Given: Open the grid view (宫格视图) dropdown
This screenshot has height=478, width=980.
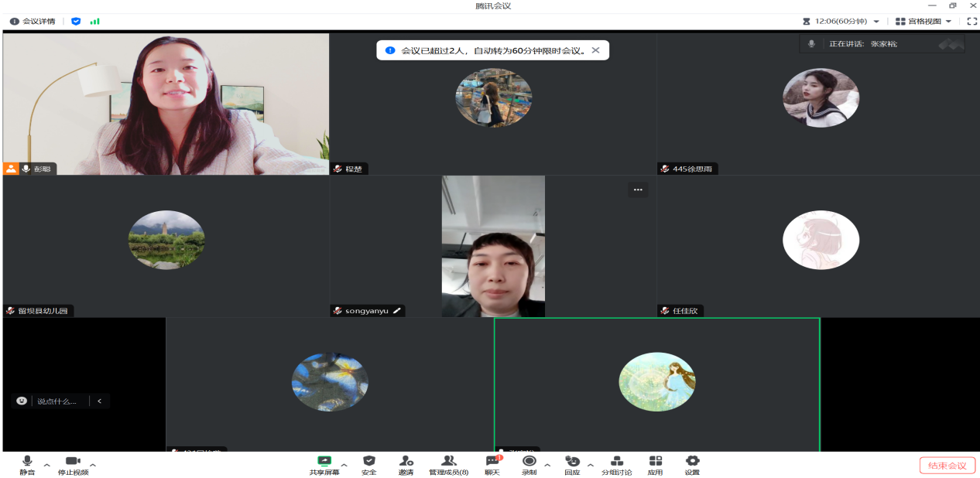Looking at the screenshot, I should [x=923, y=22].
